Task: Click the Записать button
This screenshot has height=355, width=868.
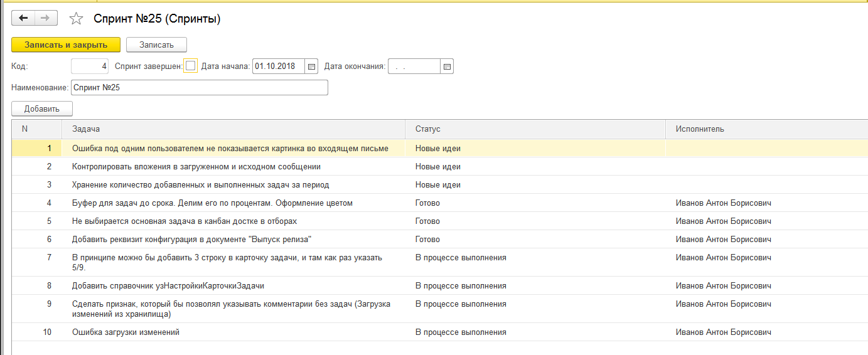Action: 156,45
